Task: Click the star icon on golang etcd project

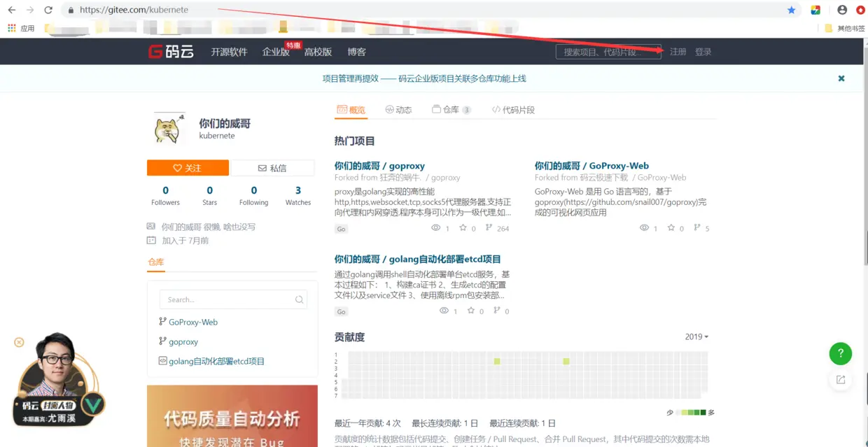Action: (x=471, y=311)
